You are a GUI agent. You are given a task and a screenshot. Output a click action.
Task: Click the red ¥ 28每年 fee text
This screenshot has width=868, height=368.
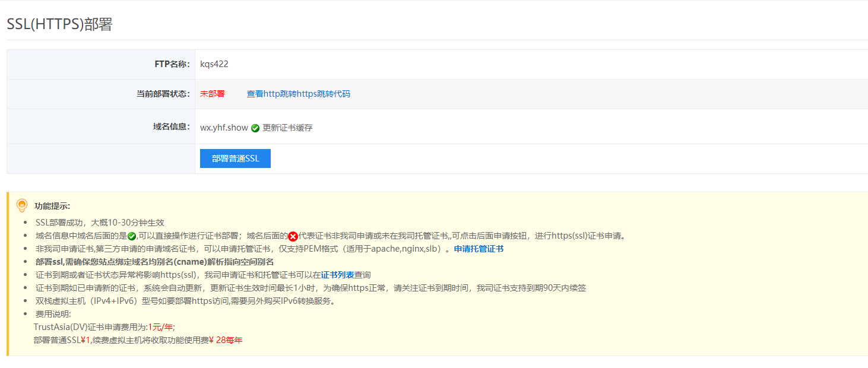226,340
